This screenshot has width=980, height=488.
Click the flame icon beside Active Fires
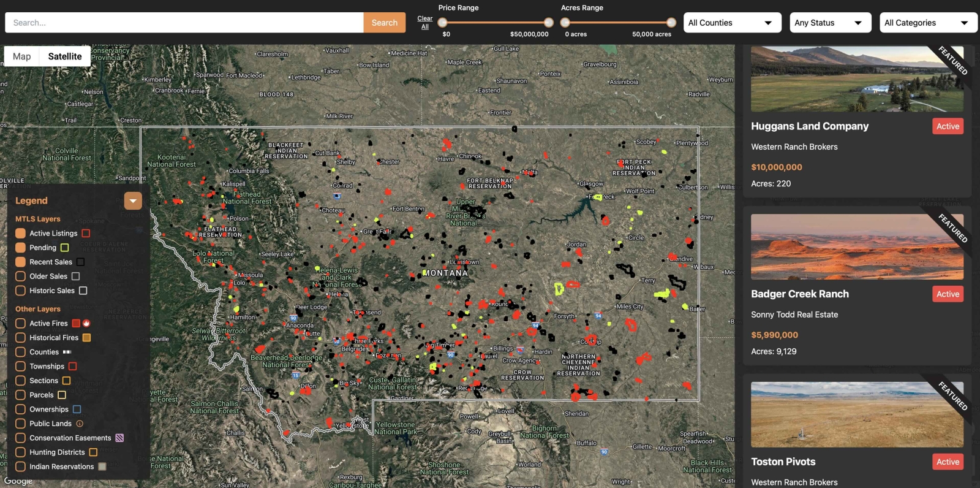[86, 323]
